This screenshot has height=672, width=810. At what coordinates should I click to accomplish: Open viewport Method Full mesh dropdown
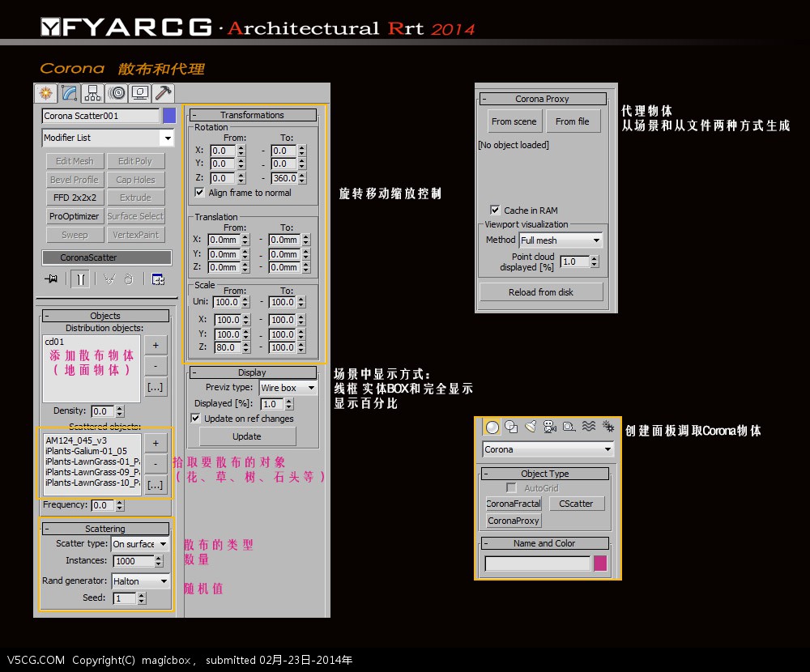(561, 240)
